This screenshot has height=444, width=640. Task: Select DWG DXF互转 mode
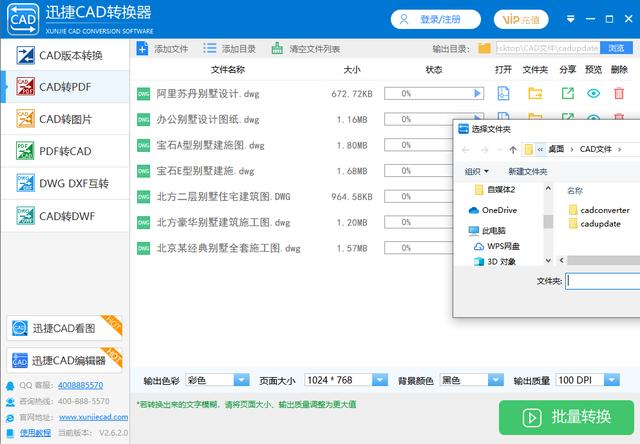[65, 184]
